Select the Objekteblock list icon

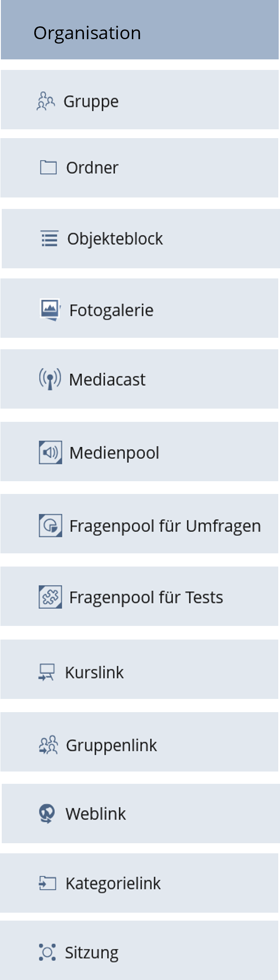(x=50, y=238)
